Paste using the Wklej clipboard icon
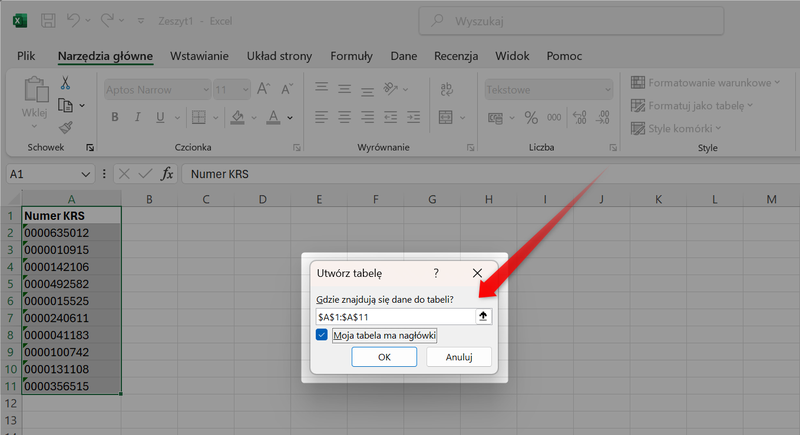The image size is (800, 435). tap(35, 90)
